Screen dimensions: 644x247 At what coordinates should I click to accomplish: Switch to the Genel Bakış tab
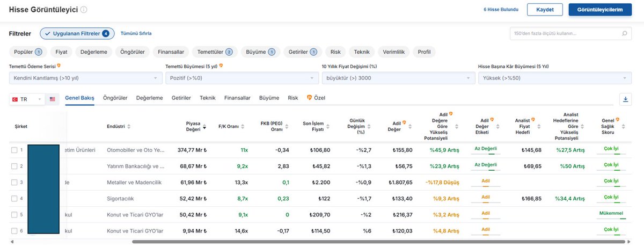click(x=79, y=98)
